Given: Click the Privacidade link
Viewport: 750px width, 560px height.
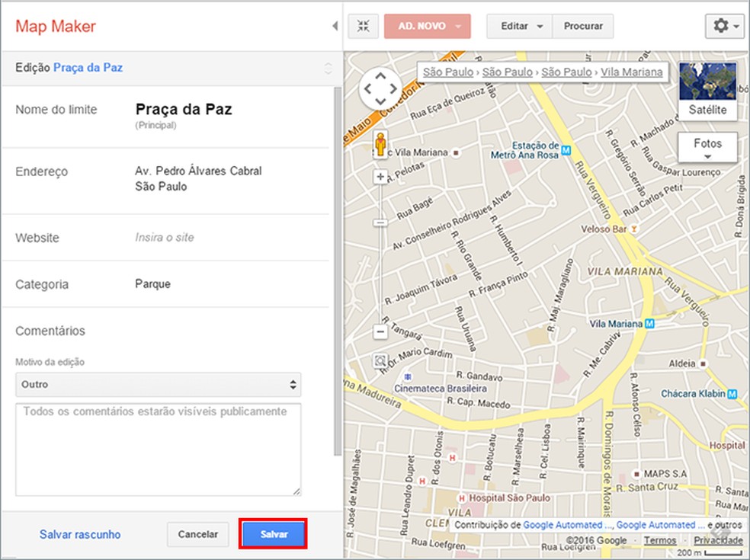Looking at the screenshot, I should (718, 540).
